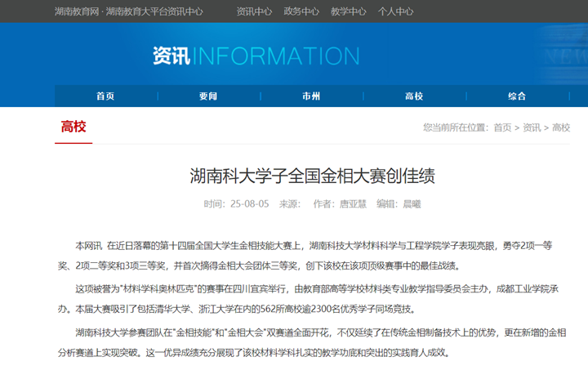The height and width of the screenshot is (388, 588).
Task: Open the 市州 navigation tab
Action: tap(311, 96)
